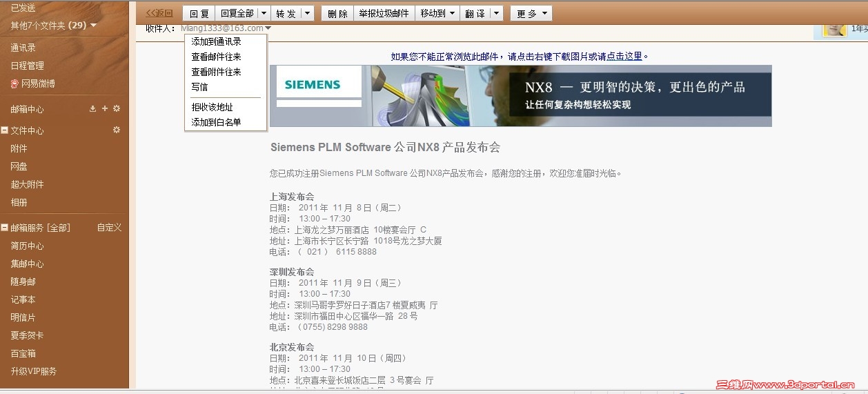This screenshot has width=868, height=394.
Task: Open 集邮中心 service
Action: (x=27, y=264)
